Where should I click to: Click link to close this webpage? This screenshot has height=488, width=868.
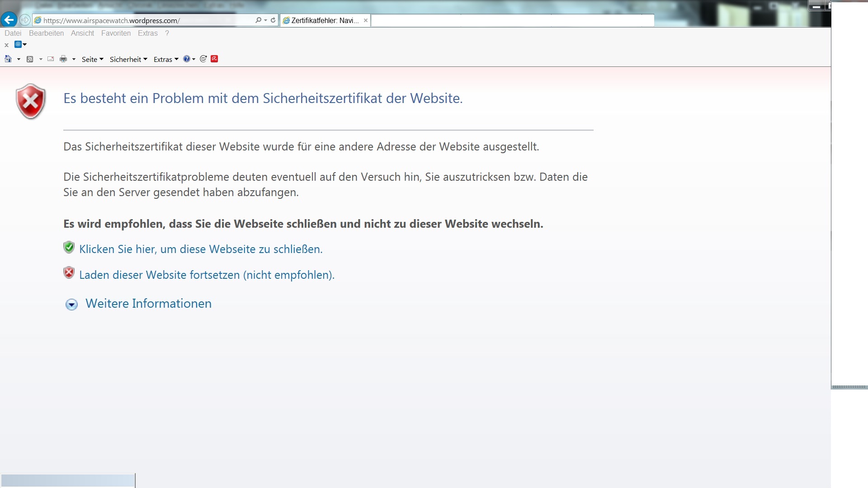pyautogui.click(x=201, y=249)
